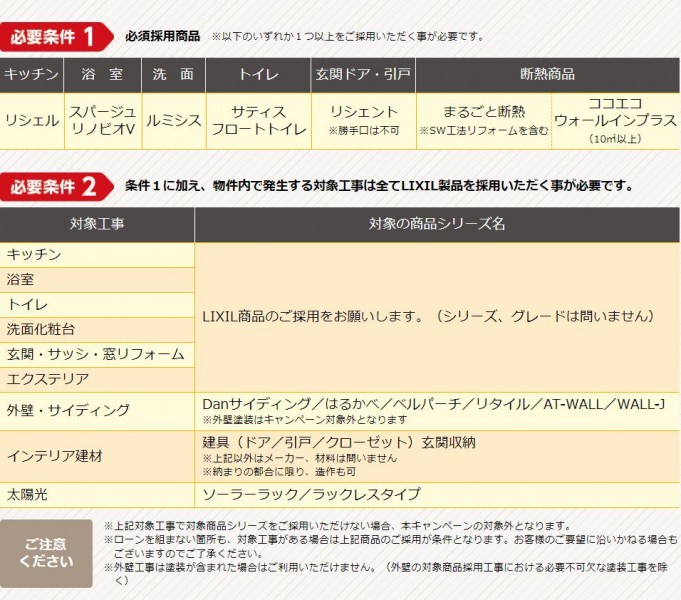Screen dimensions: 681x600
Task: Click the caution note about 外壁工事 塗装
Action: point(386,574)
